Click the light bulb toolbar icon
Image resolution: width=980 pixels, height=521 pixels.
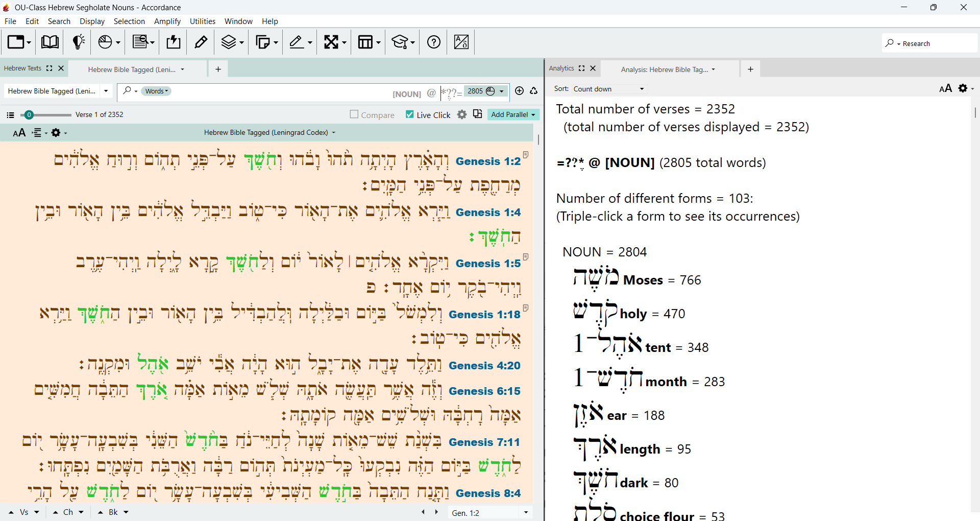click(x=78, y=42)
